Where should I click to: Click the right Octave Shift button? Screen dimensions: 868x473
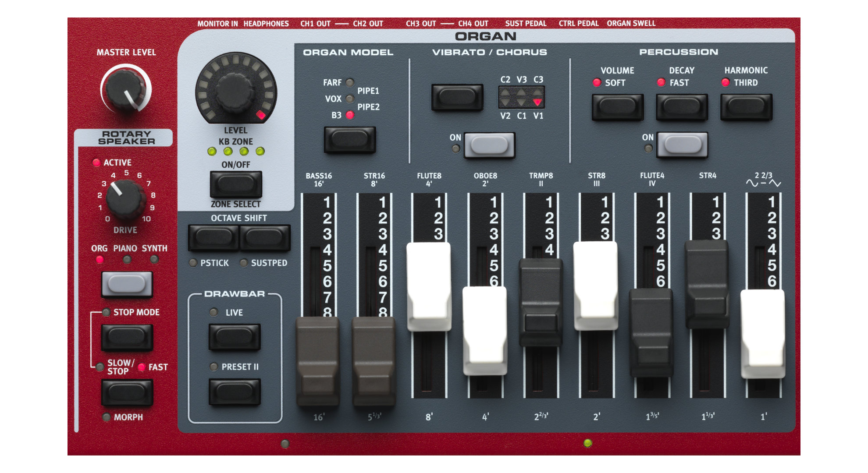point(264,238)
